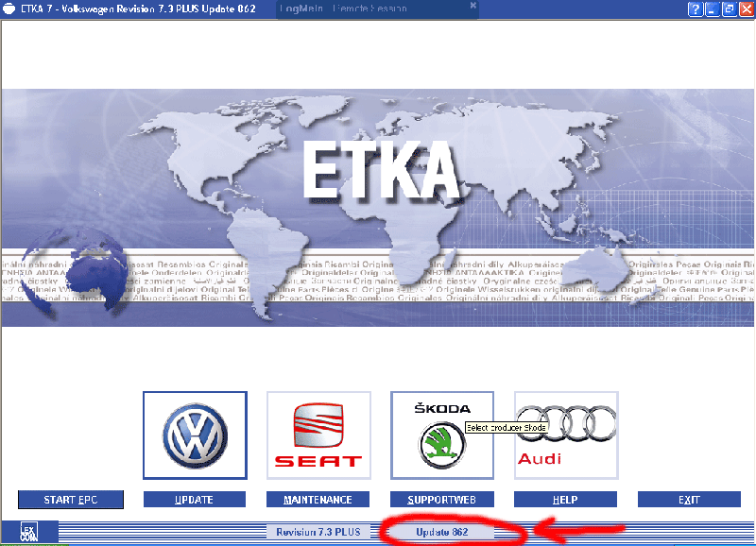Viewport: 756px width, 546px height.
Task: Launch SUPPORTWEB
Action: [441, 500]
